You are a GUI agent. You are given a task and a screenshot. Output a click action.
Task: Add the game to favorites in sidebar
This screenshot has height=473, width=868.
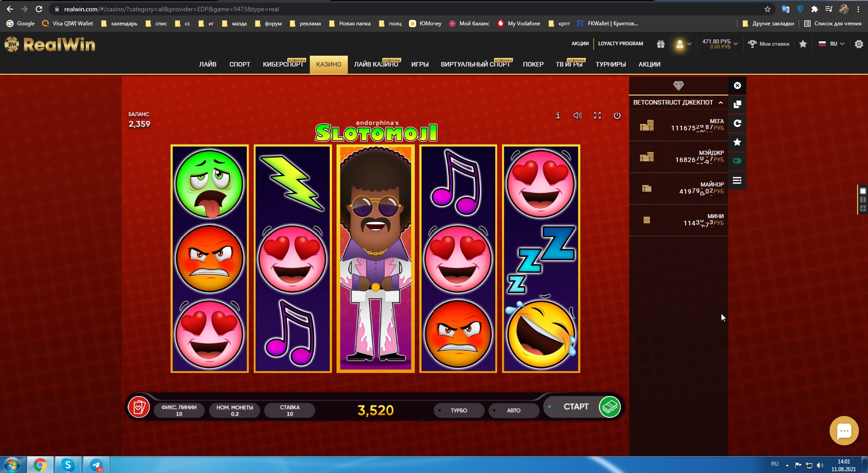pyautogui.click(x=737, y=142)
